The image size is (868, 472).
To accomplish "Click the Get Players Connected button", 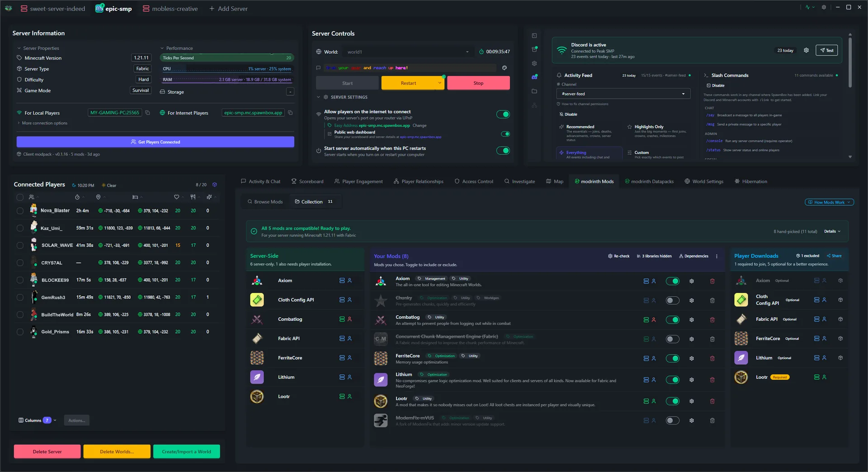I will pyautogui.click(x=155, y=142).
